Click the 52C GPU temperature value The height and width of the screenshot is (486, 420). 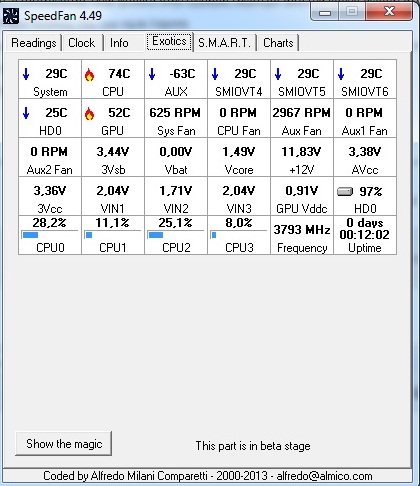click(119, 113)
